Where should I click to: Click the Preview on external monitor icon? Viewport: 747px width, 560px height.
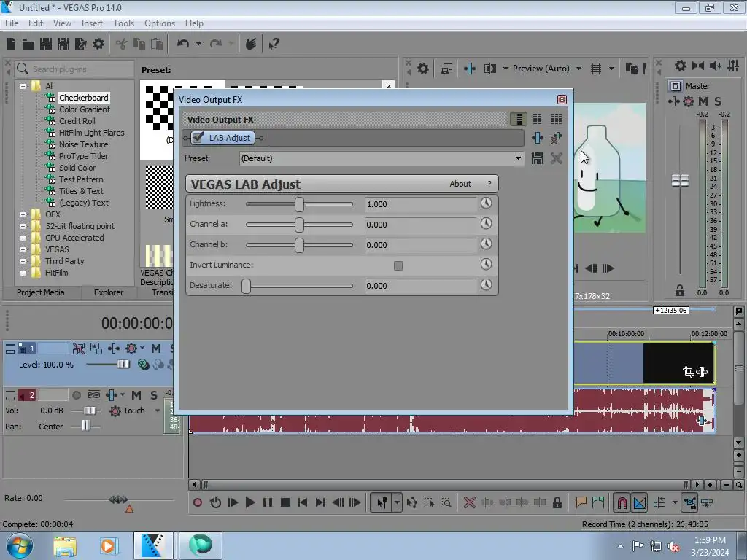coord(446,69)
